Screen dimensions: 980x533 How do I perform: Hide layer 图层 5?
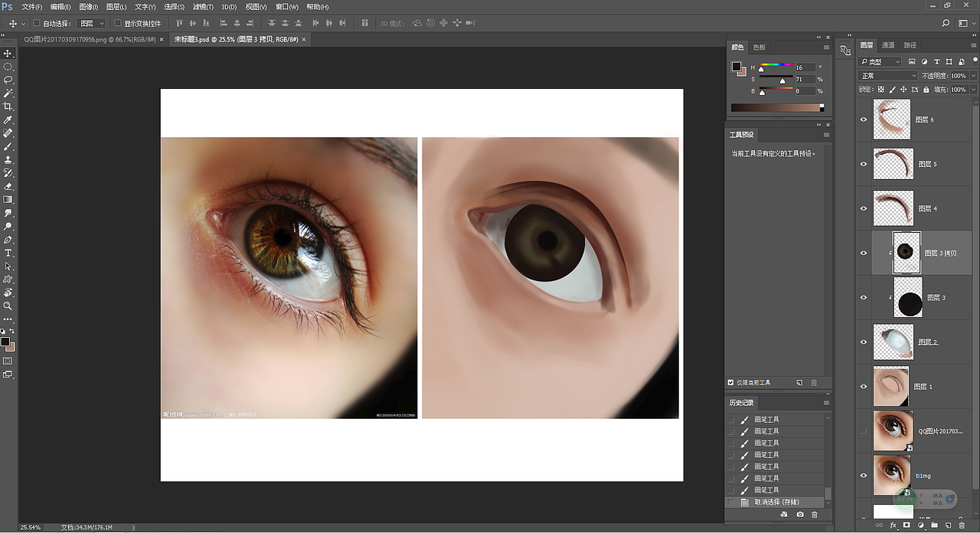tap(864, 164)
